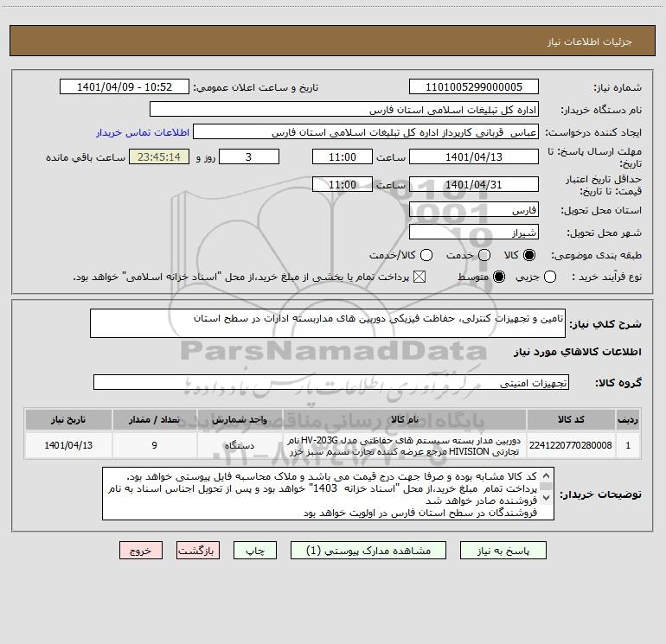This screenshot has width=666, height=644.
Task: Click the response deadline date 1401/04/13 field
Action: tap(474, 156)
